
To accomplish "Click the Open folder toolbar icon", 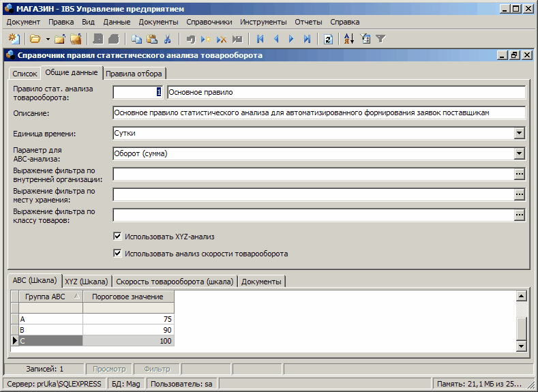I will 35,39.
